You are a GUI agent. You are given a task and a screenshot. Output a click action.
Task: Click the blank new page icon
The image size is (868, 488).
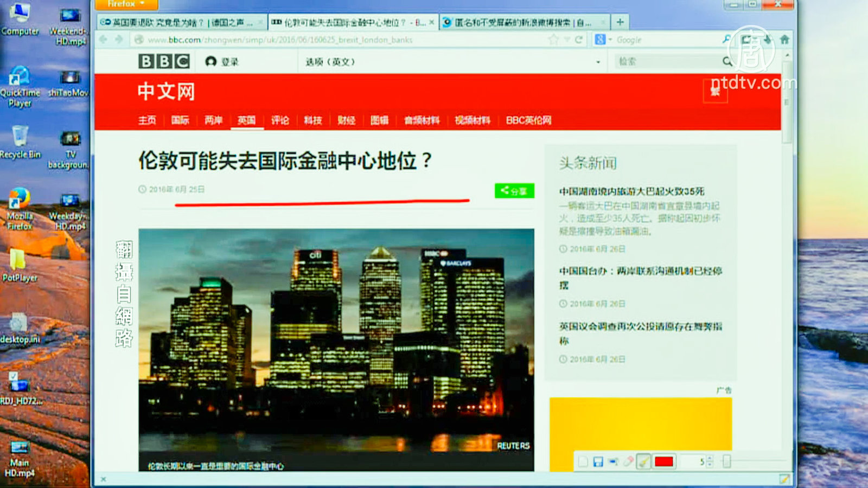pos(583,461)
